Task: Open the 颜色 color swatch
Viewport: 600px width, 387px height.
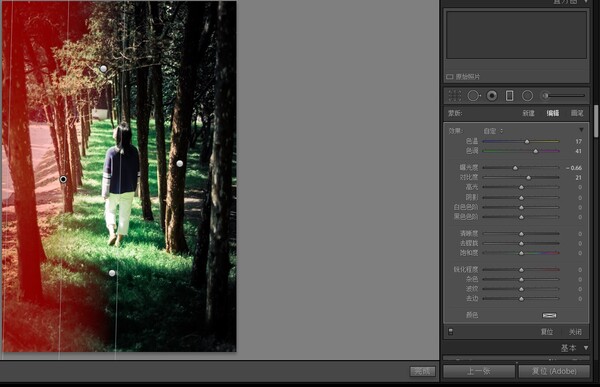Action: click(549, 315)
